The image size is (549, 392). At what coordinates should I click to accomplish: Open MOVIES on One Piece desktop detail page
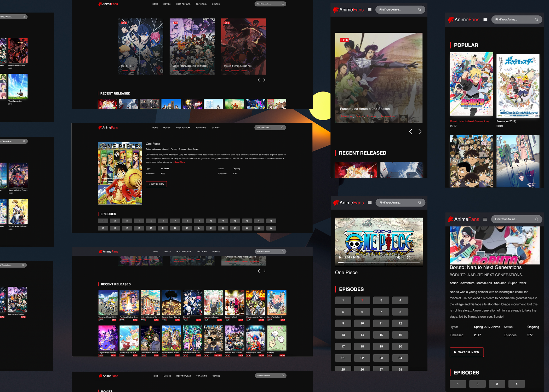(x=167, y=128)
